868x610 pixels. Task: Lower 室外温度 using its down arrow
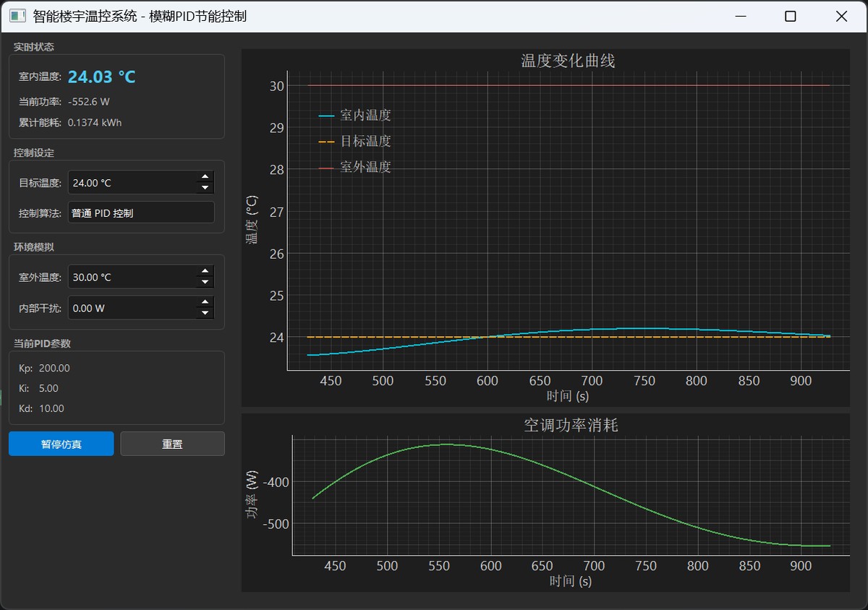[x=205, y=283]
